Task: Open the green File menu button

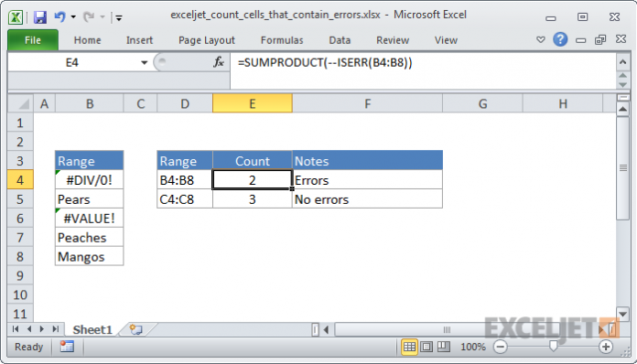Action: (33, 40)
